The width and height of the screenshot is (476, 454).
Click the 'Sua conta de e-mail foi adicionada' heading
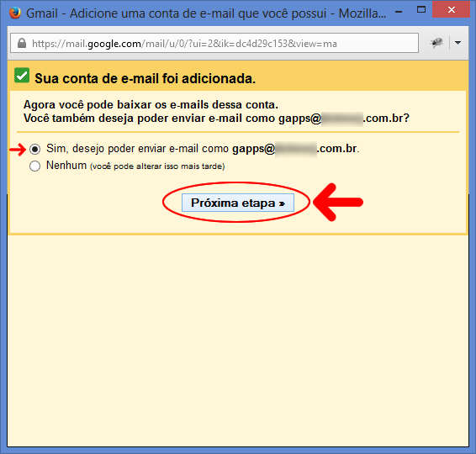pos(145,78)
